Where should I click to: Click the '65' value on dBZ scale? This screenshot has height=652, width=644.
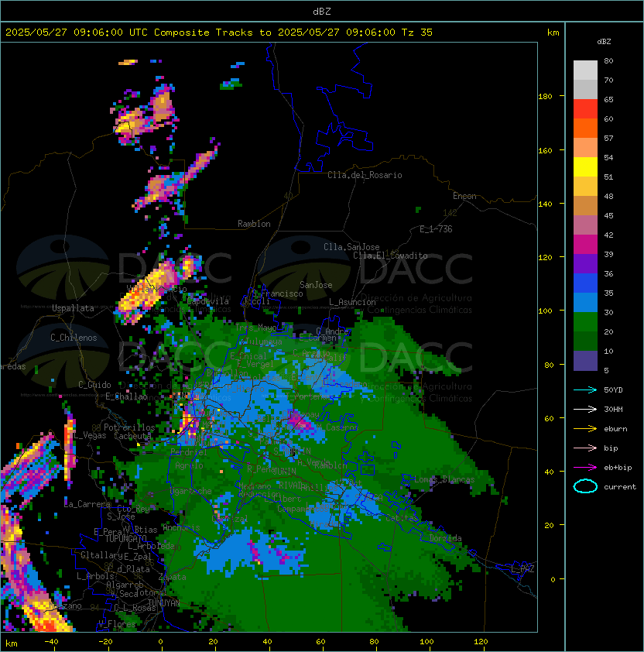click(x=608, y=99)
